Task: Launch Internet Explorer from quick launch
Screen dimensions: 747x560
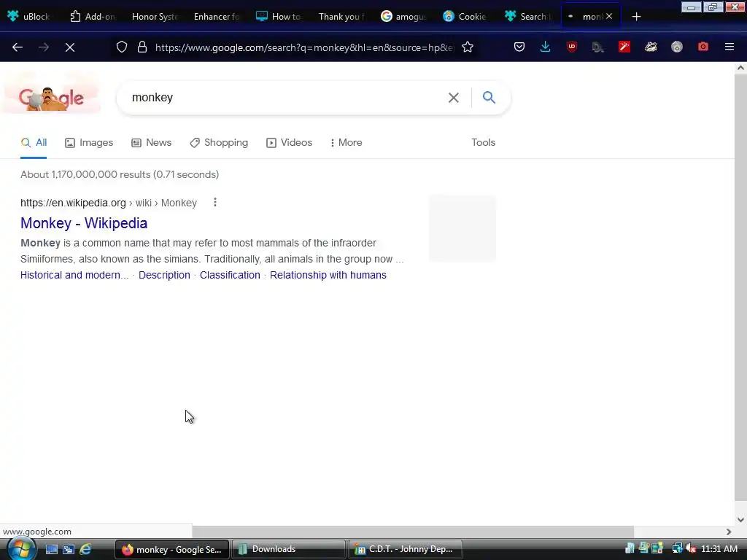Action: 86,549
